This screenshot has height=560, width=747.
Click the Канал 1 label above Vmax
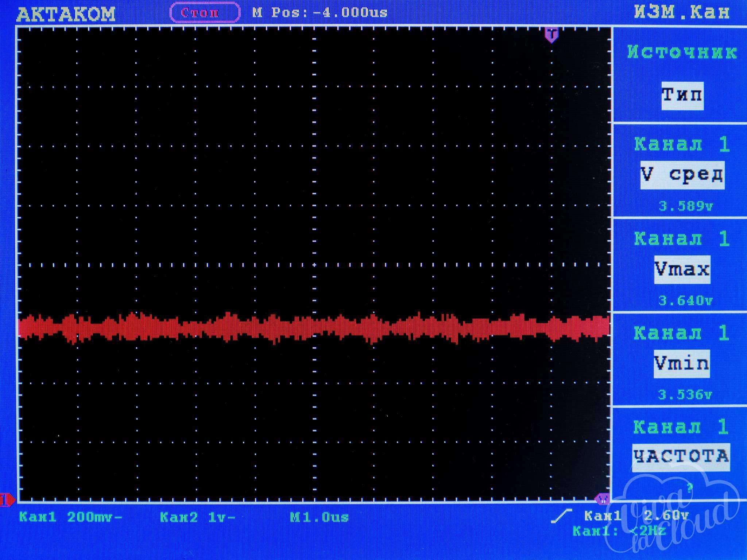coord(682,238)
